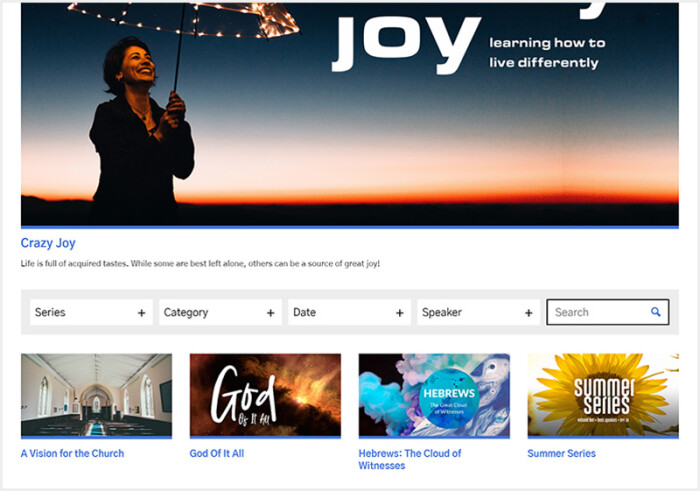Select the God Of It All thumbnail
This screenshot has width=700, height=491.
tap(265, 395)
